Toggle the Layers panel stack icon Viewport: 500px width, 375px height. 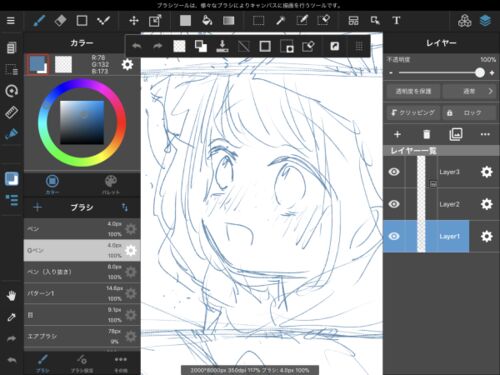[485, 21]
